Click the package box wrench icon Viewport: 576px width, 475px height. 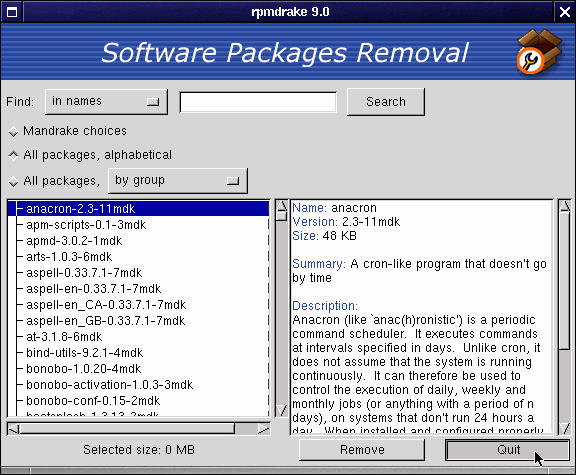539,51
